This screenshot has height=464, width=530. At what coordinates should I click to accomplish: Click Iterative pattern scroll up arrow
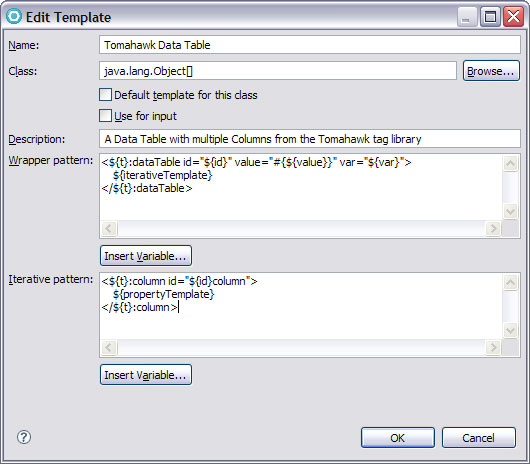(x=510, y=283)
